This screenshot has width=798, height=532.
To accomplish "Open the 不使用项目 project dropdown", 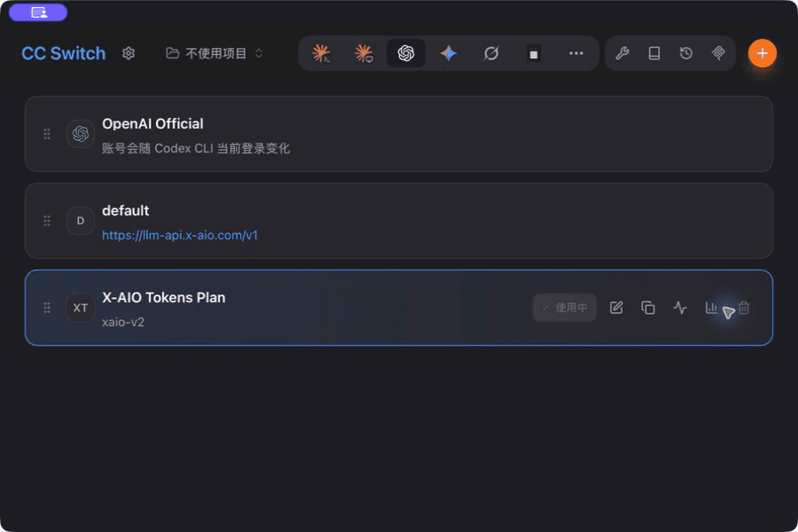I will [215, 53].
